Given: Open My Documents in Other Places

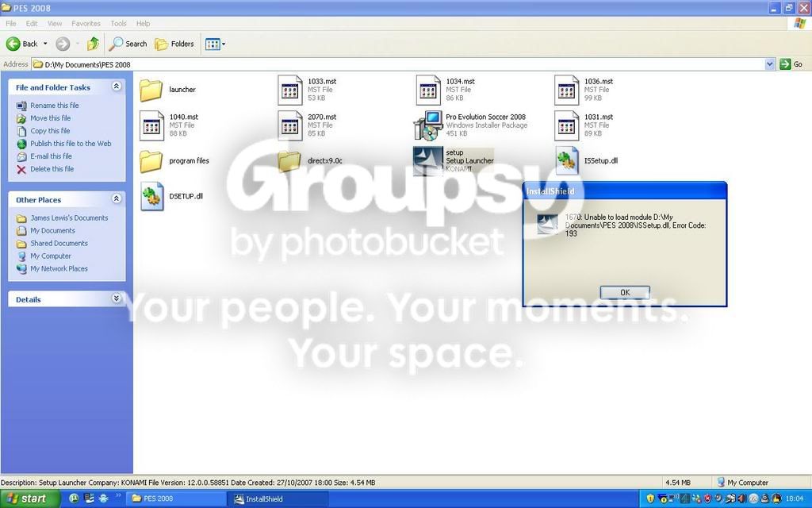Looking at the screenshot, I should (52, 231).
